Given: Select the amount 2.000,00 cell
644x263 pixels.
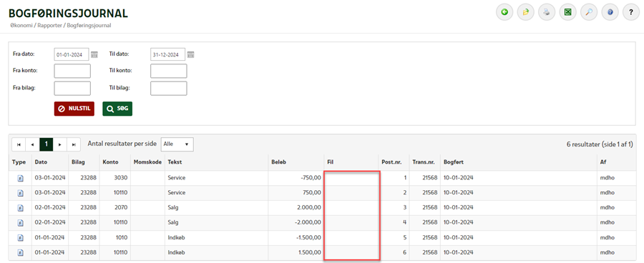Looking at the screenshot, I should (x=309, y=207).
